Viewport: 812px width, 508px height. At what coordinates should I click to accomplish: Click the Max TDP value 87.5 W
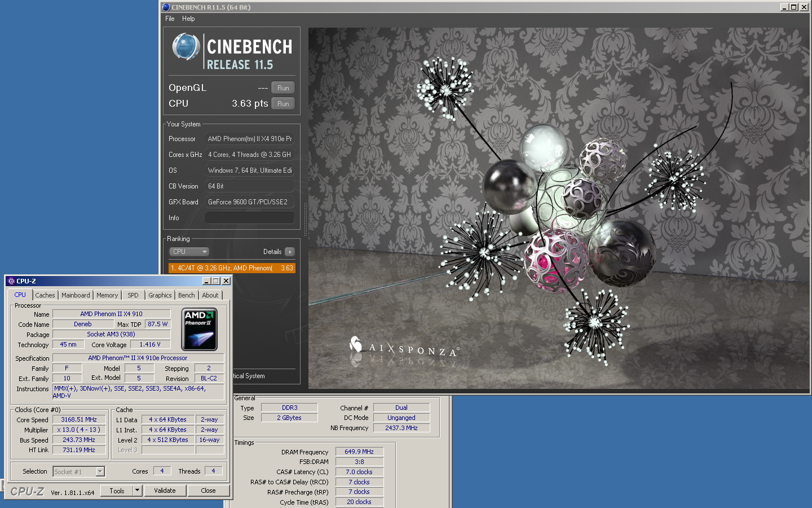click(158, 324)
